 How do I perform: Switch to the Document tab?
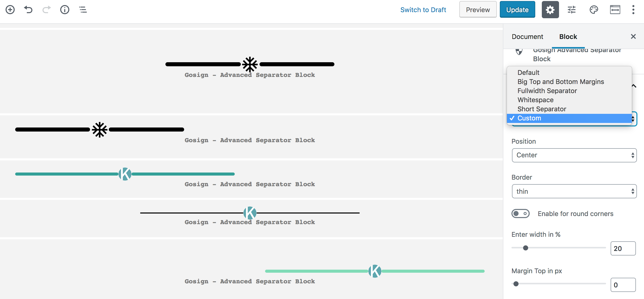527,37
